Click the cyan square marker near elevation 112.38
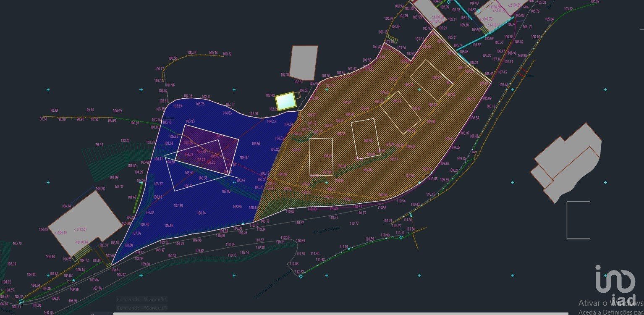644x315 pixels. click(x=301, y=276)
